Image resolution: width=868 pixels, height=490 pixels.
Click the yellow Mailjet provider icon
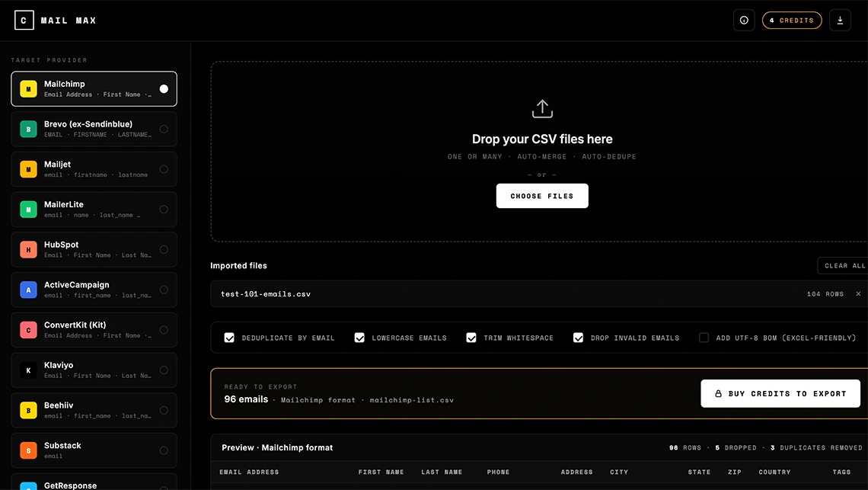[28, 169]
